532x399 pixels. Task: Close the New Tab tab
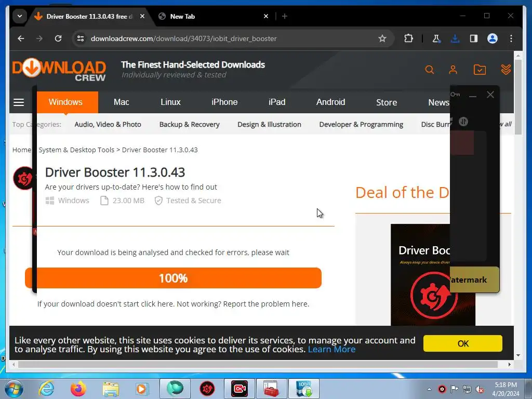tap(266, 16)
